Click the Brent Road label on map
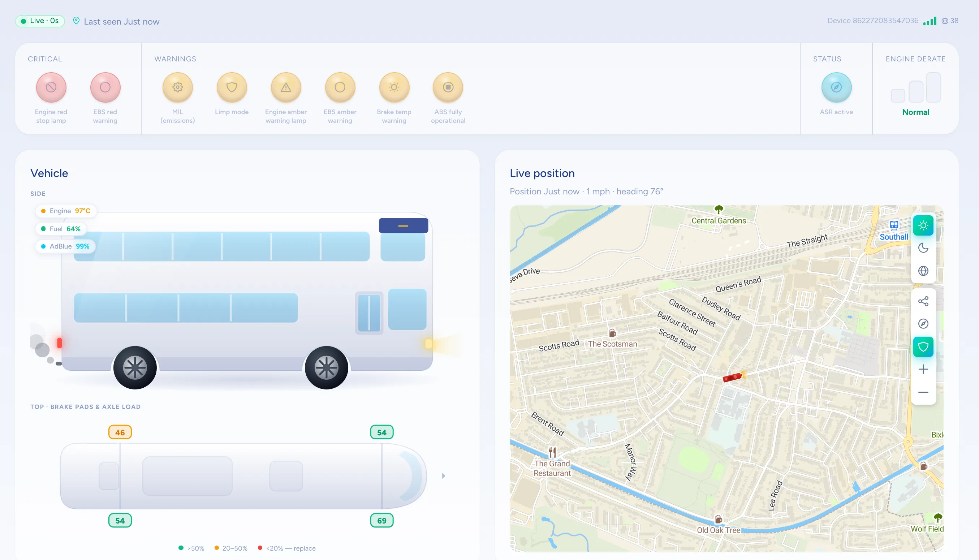The height and width of the screenshot is (560, 979). pyautogui.click(x=548, y=424)
